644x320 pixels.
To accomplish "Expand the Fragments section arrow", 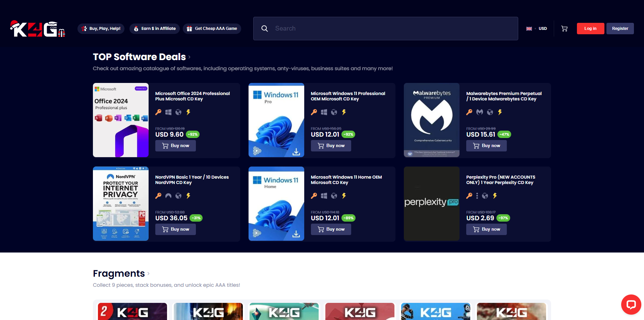I will click(x=149, y=274).
